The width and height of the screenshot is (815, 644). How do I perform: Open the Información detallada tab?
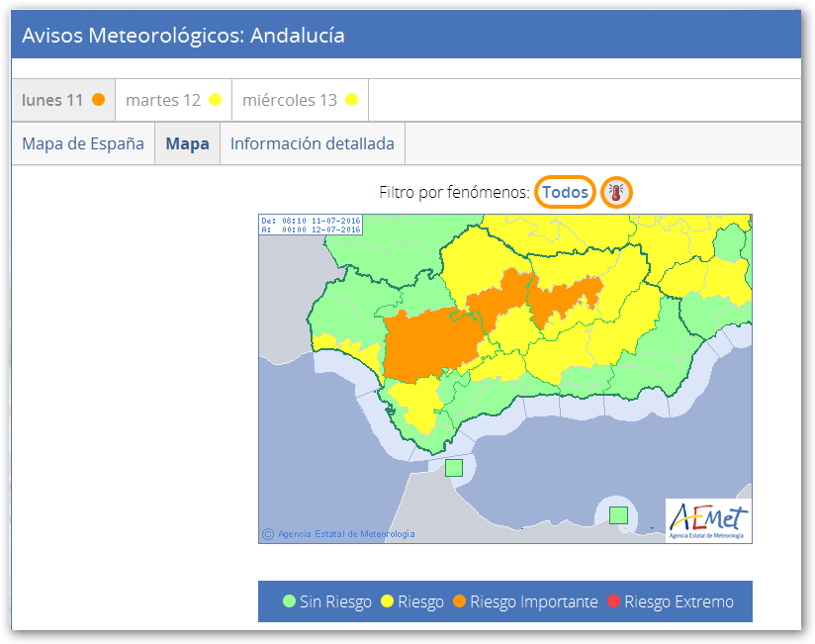click(x=313, y=143)
